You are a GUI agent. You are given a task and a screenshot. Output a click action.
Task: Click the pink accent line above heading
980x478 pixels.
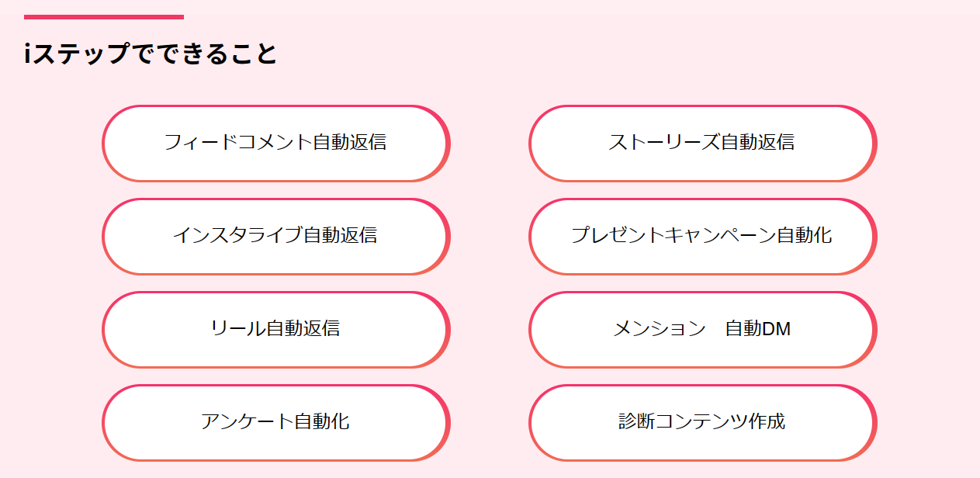[x=104, y=16]
